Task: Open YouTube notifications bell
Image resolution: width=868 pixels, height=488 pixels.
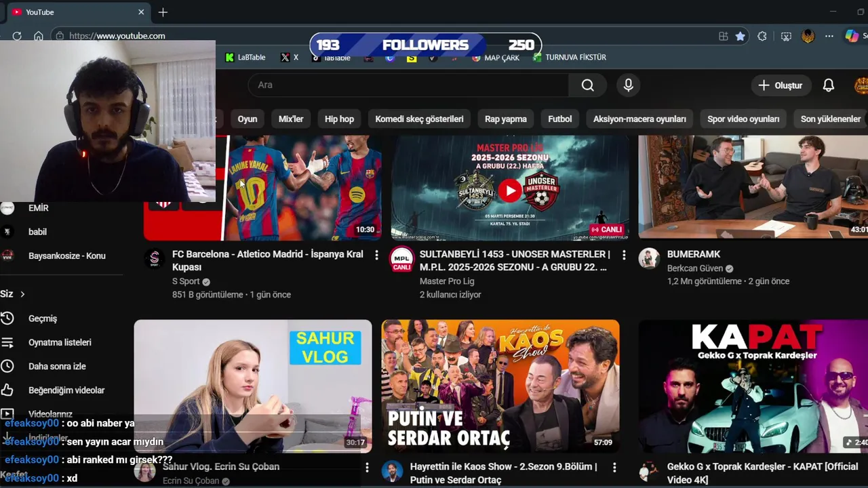Action: 829,85
